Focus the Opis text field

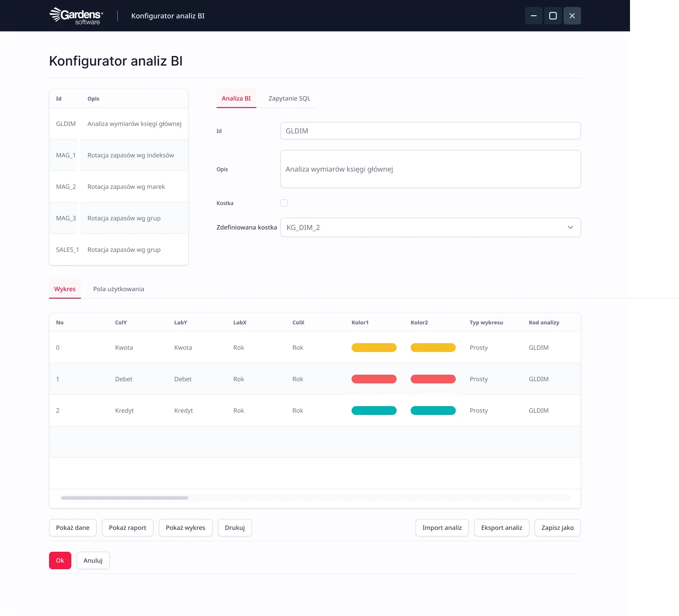click(x=430, y=169)
